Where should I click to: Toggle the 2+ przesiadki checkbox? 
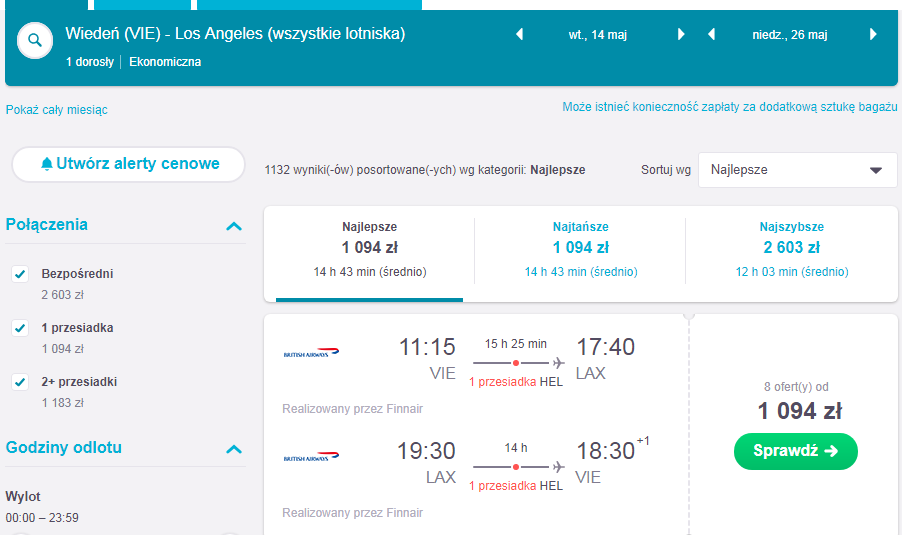click(x=20, y=382)
